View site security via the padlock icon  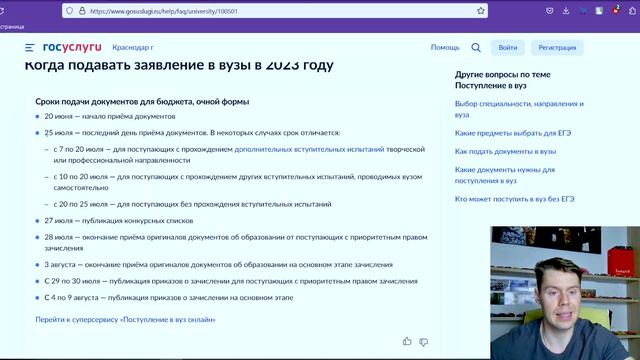82,11
